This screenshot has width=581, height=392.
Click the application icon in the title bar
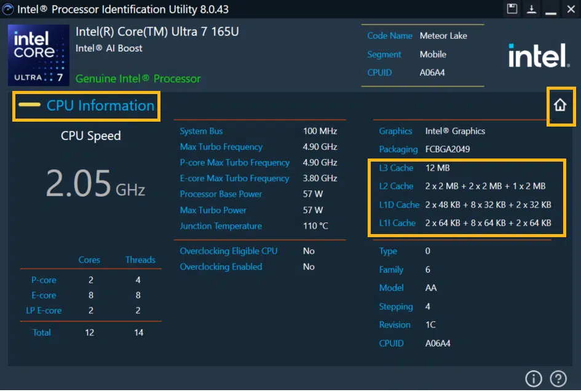coord(9,9)
